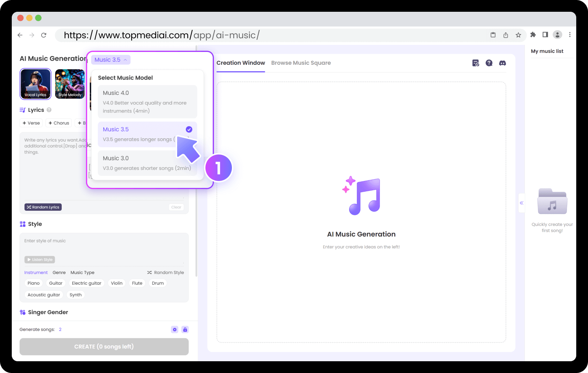Open browser extensions puzzle icon
This screenshot has width=588, height=373.
tap(533, 35)
